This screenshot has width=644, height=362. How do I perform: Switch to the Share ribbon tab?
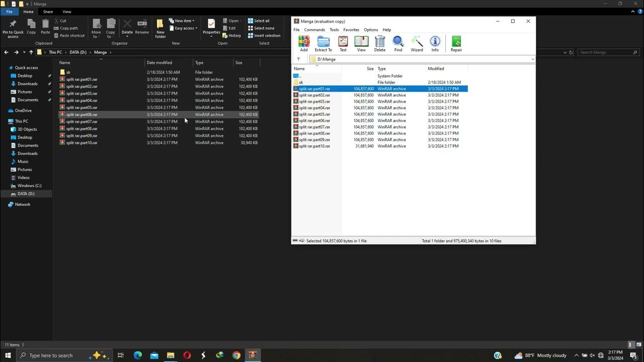point(48,12)
